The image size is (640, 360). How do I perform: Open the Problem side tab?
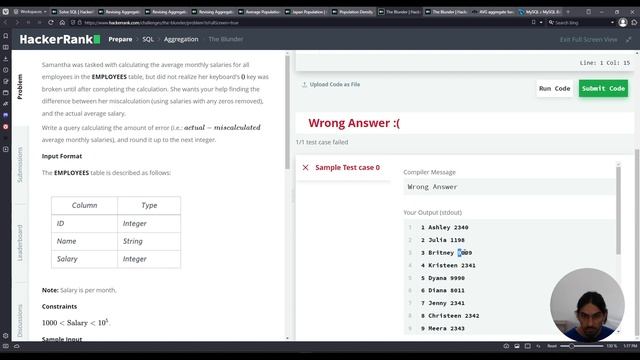point(20,87)
